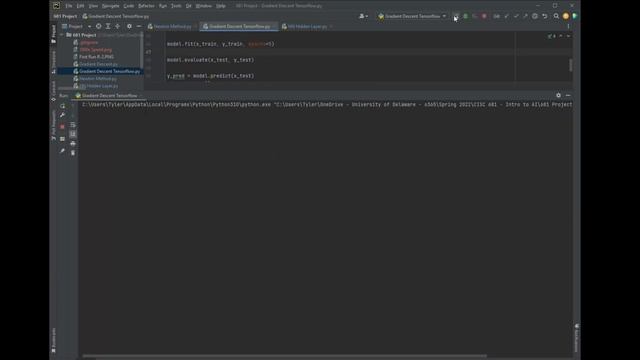This screenshot has width=640, height=360.
Task: Click the Git rollback undo arrow icon
Action: pyautogui.click(x=544, y=16)
